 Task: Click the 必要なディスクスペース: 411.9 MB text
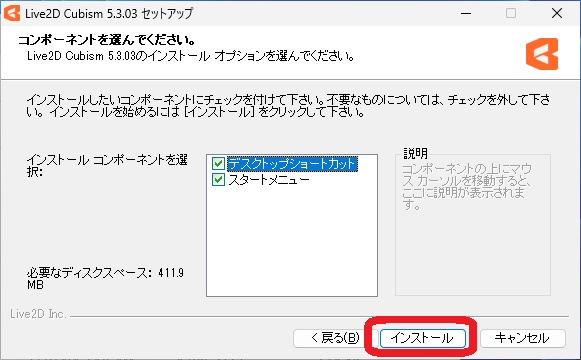[105, 279]
